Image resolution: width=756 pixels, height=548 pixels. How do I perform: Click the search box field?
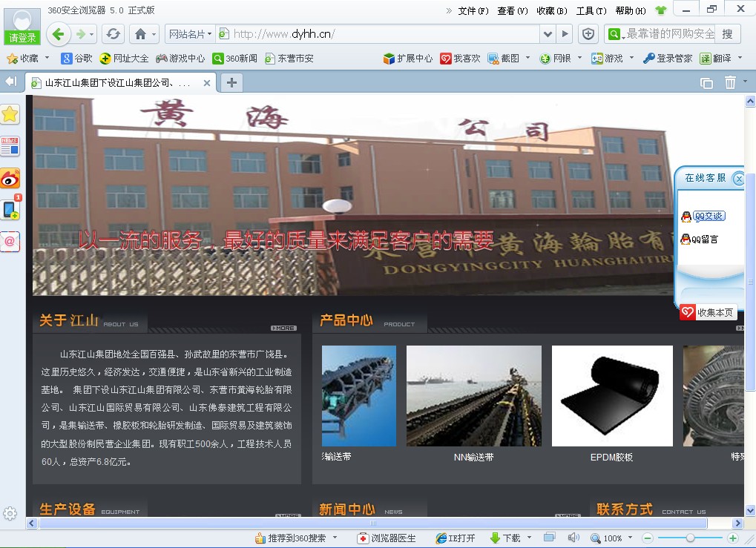[670, 33]
